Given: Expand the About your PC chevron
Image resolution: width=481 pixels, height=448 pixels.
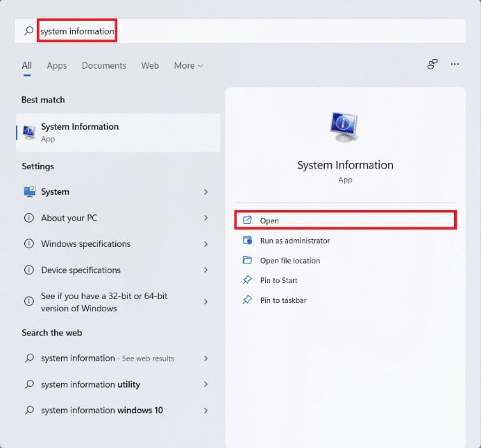Looking at the screenshot, I should [x=206, y=218].
